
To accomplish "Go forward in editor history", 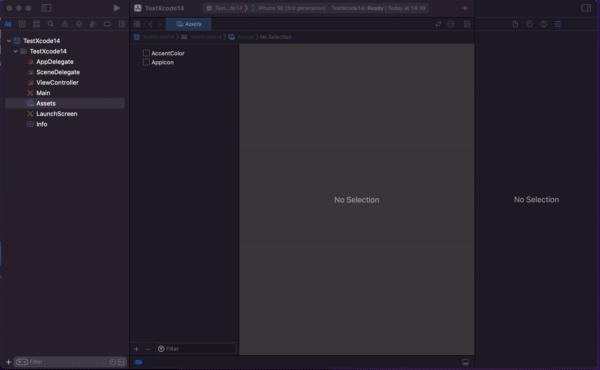I will tap(160, 24).
